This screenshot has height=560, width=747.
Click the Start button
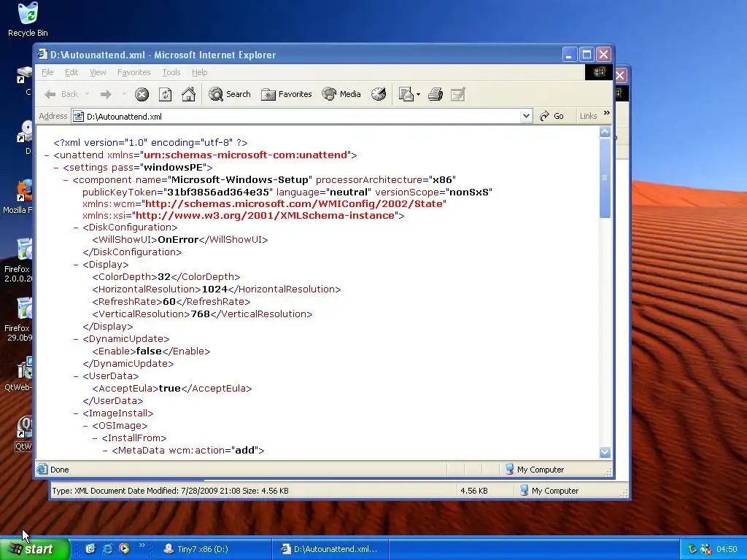click(x=35, y=549)
